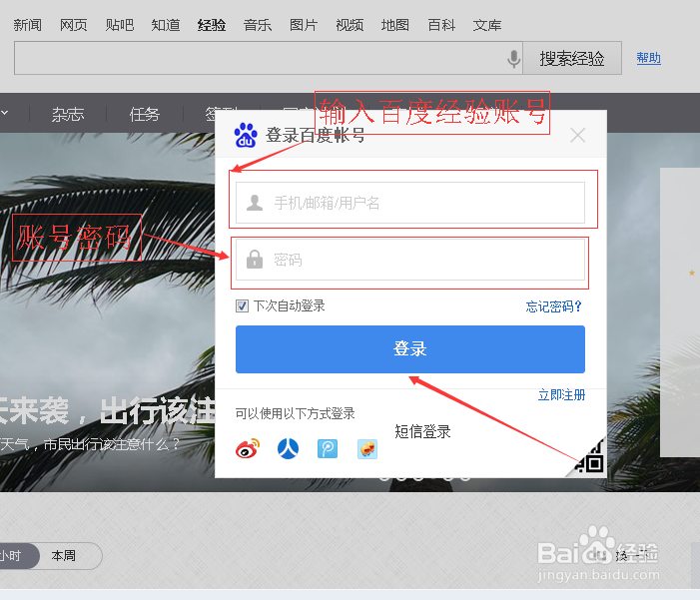The width and height of the screenshot is (700, 600).
Task: Go to 贴吧 tab
Action: [120, 25]
